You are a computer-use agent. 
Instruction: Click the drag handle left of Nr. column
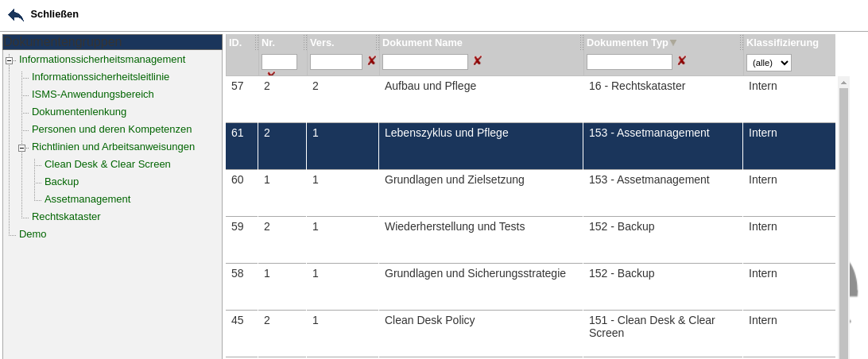pos(258,43)
